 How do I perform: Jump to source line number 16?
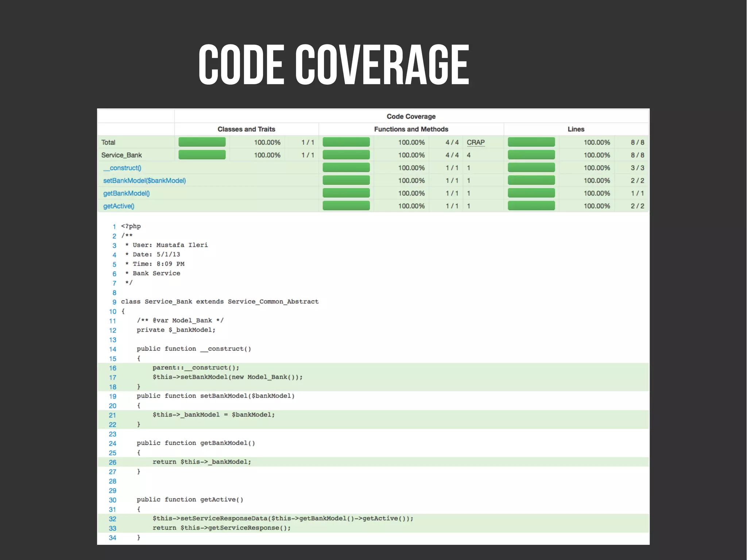point(113,368)
